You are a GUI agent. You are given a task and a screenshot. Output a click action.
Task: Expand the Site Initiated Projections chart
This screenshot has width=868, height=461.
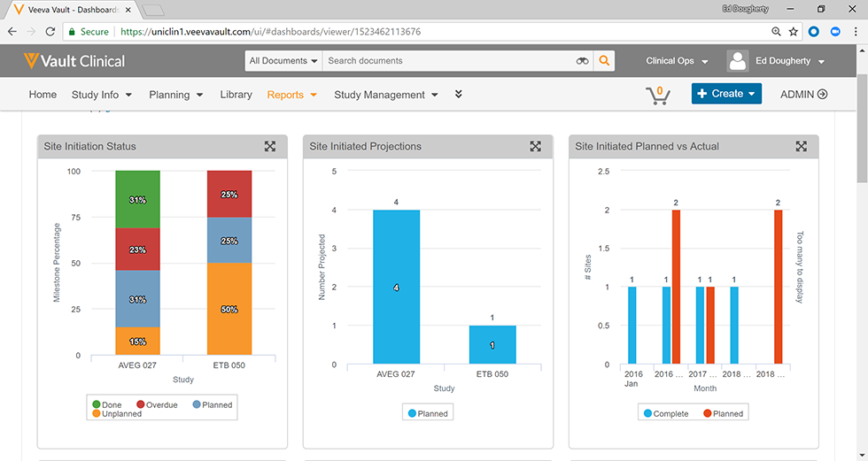[535, 147]
